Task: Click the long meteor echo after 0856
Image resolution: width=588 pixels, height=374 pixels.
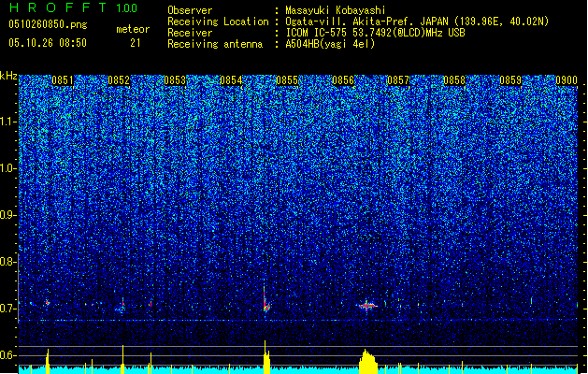Action: (x=367, y=306)
